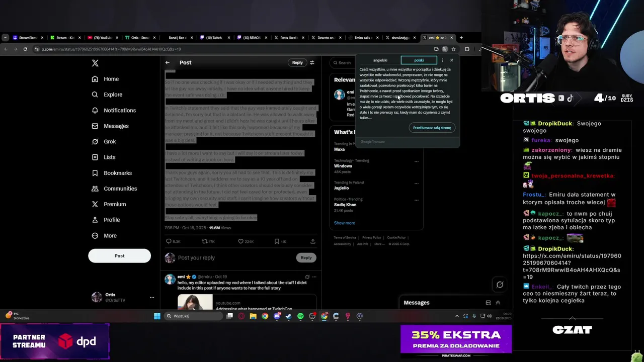Open the YouTube link thumbnail
644x362 pixels.
[195, 302]
